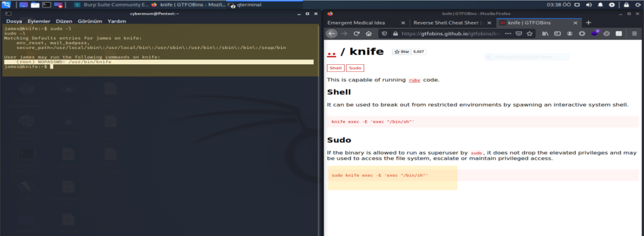
Task: Open the Görünüm menu in terminal
Action: click(90, 21)
